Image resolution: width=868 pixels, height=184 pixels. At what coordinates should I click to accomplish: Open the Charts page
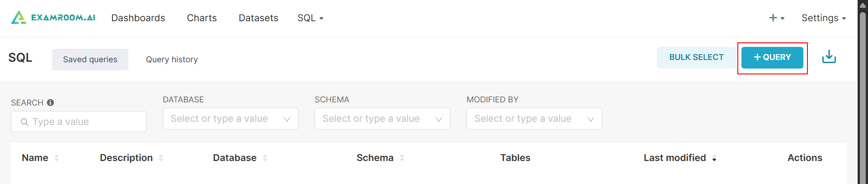(x=202, y=18)
